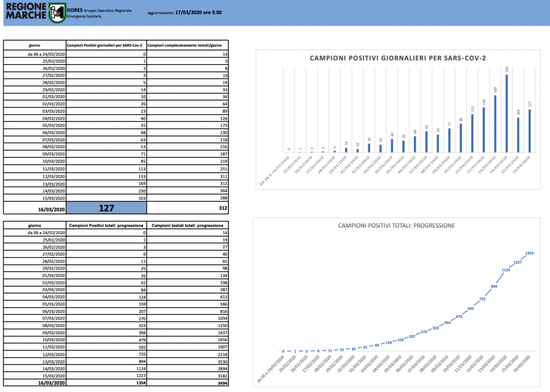Click the "270" data label on the line chart

(x=424, y=332)
